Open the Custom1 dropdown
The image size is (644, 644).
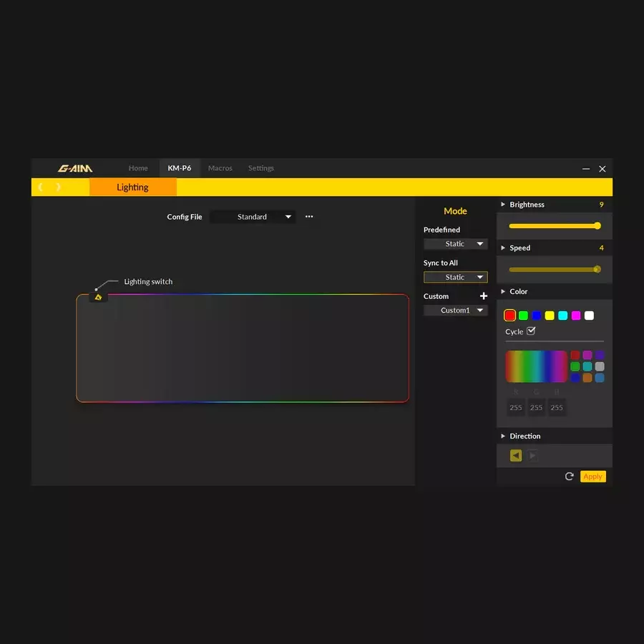[455, 311]
